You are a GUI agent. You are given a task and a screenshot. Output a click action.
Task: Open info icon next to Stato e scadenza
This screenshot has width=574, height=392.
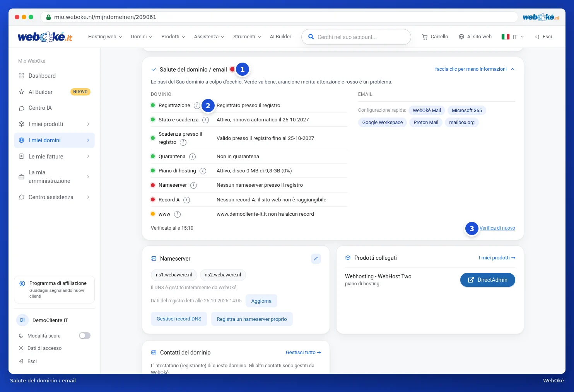coord(206,120)
